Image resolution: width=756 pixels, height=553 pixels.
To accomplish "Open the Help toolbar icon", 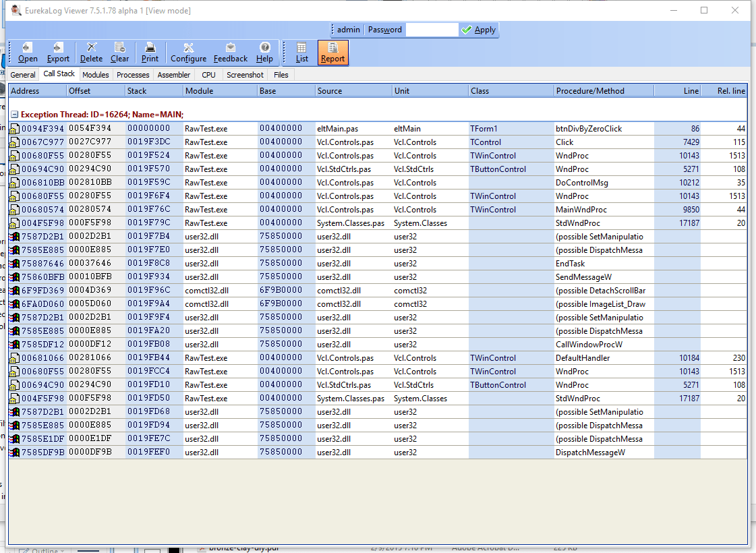I will 264,53.
